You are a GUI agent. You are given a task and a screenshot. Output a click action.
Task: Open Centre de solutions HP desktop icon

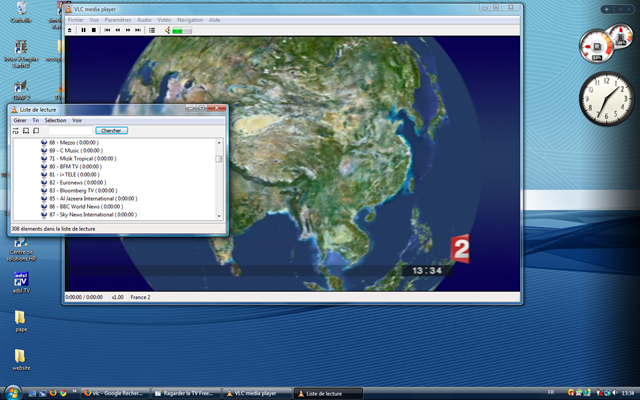pyautogui.click(x=21, y=249)
